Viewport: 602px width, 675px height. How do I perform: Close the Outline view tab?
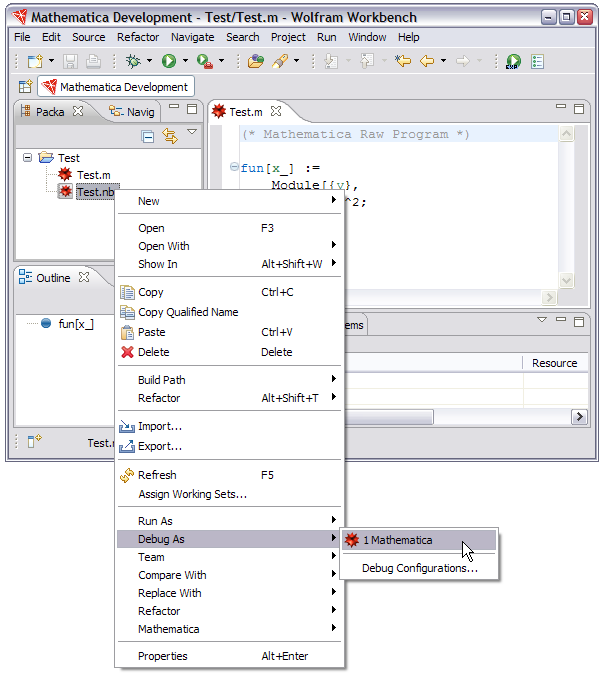click(84, 278)
